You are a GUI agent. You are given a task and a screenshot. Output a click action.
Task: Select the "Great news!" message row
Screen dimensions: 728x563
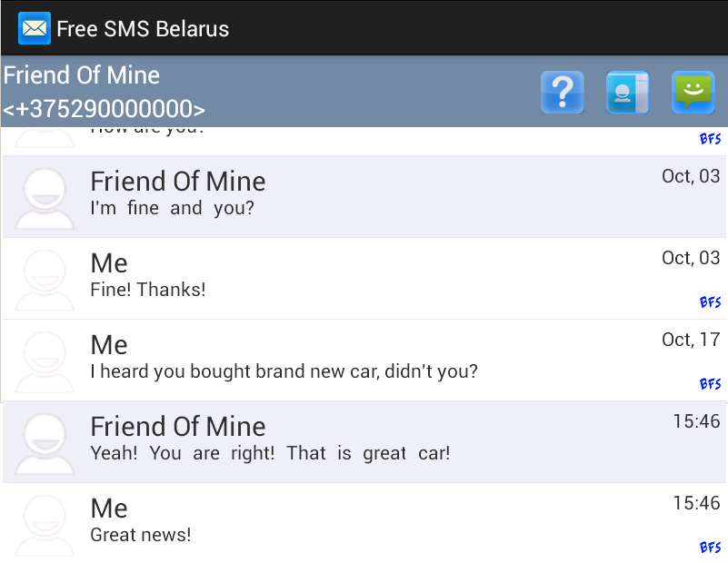click(364, 524)
